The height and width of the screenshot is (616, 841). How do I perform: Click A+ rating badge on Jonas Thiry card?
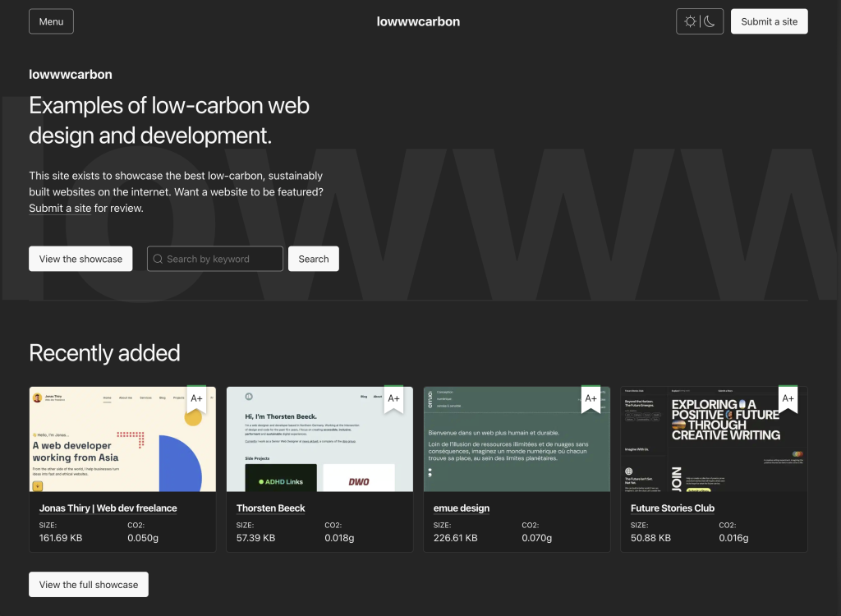(x=196, y=398)
